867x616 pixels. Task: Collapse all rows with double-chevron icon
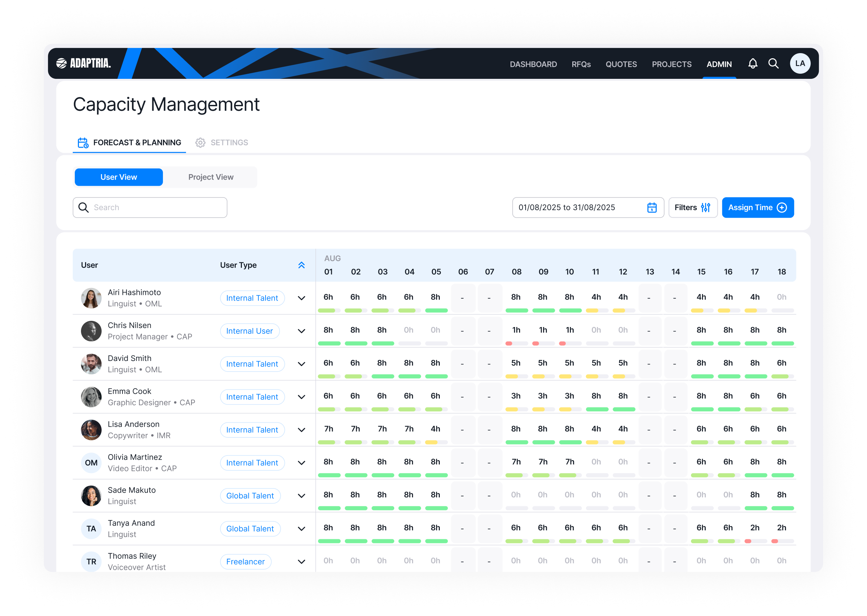click(x=301, y=265)
